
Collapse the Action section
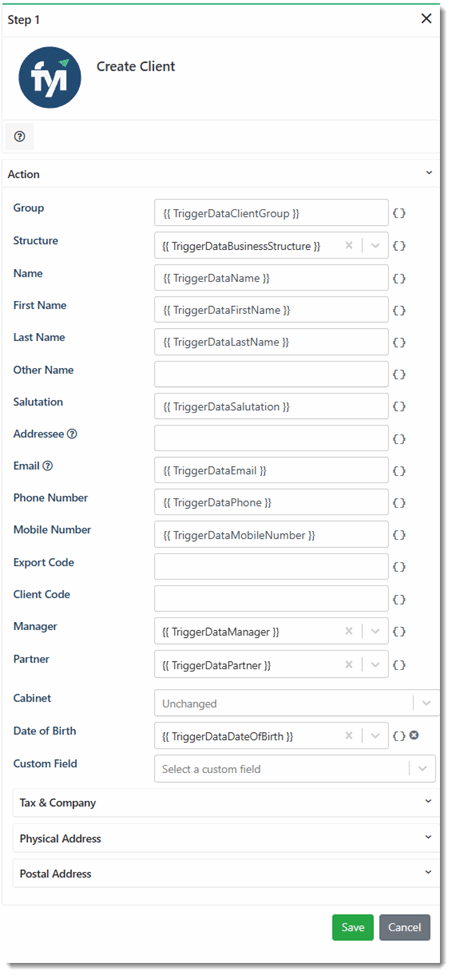pyautogui.click(x=428, y=174)
